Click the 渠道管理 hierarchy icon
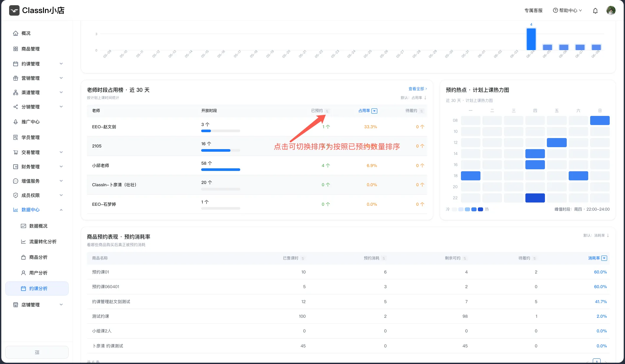Screen dimensions: 625x364 tap(15, 92)
